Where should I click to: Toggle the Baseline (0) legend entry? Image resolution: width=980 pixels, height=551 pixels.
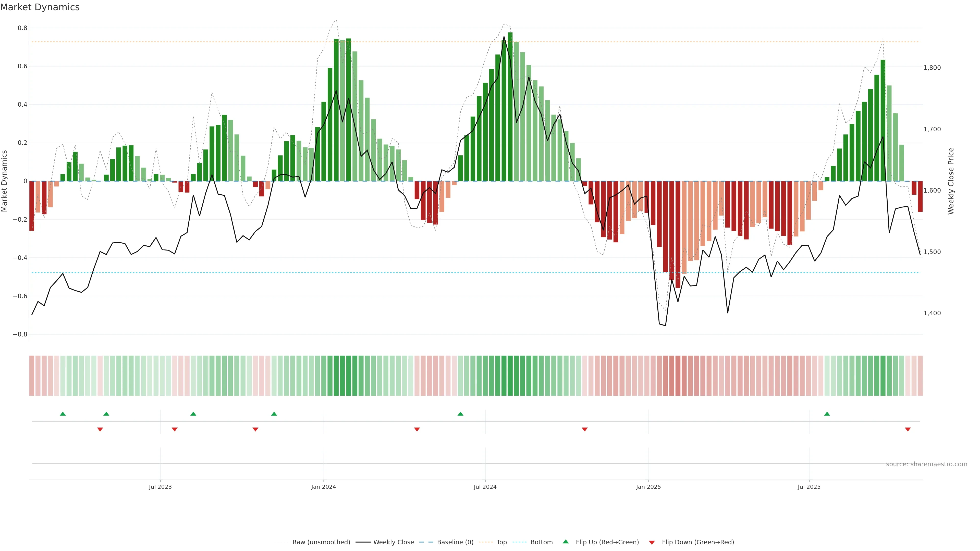point(455,542)
